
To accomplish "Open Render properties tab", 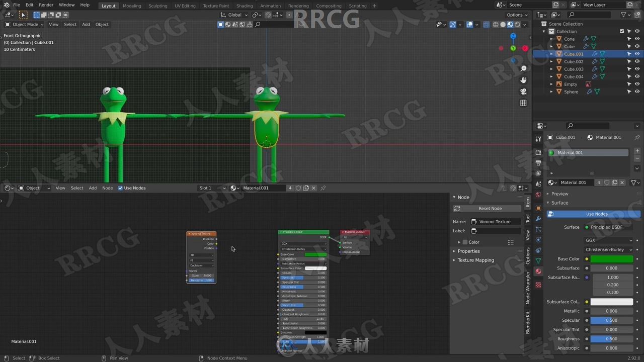I will [x=538, y=152].
